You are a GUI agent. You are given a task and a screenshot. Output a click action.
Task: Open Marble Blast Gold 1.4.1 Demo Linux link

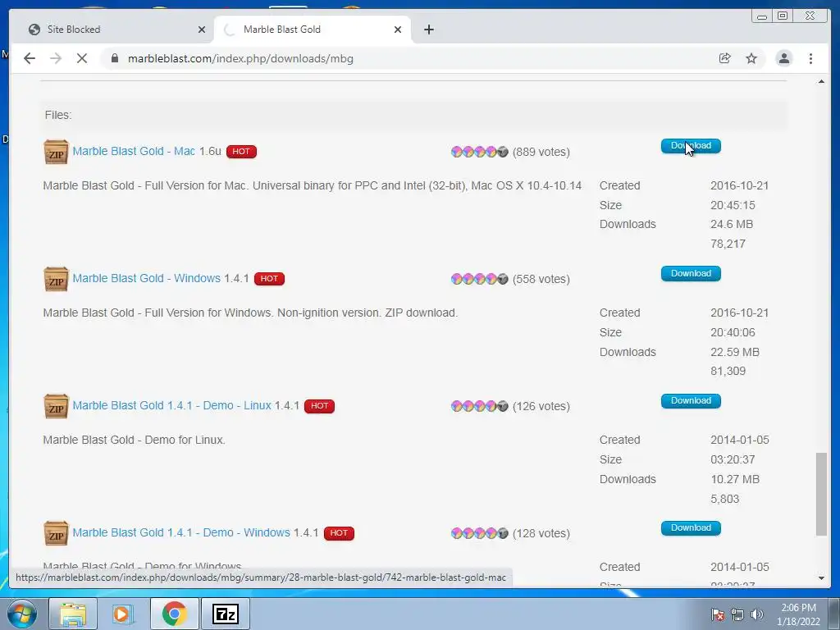pos(172,405)
